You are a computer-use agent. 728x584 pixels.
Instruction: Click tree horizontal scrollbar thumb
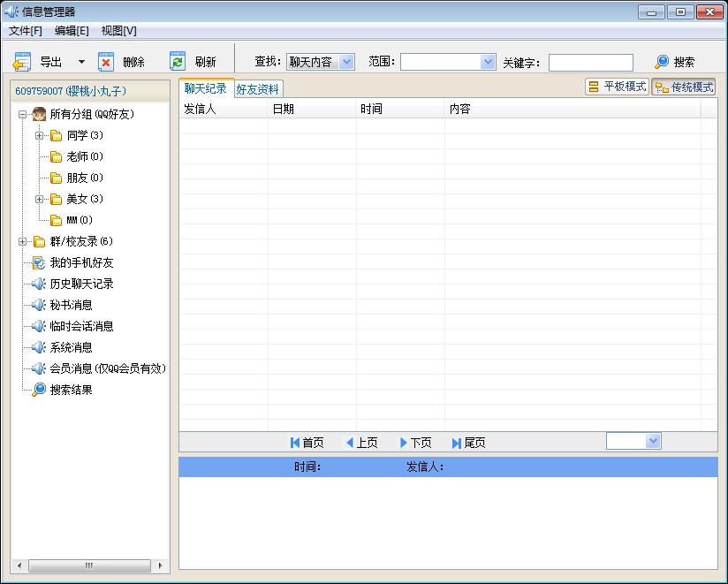pyautogui.click(x=89, y=565)
